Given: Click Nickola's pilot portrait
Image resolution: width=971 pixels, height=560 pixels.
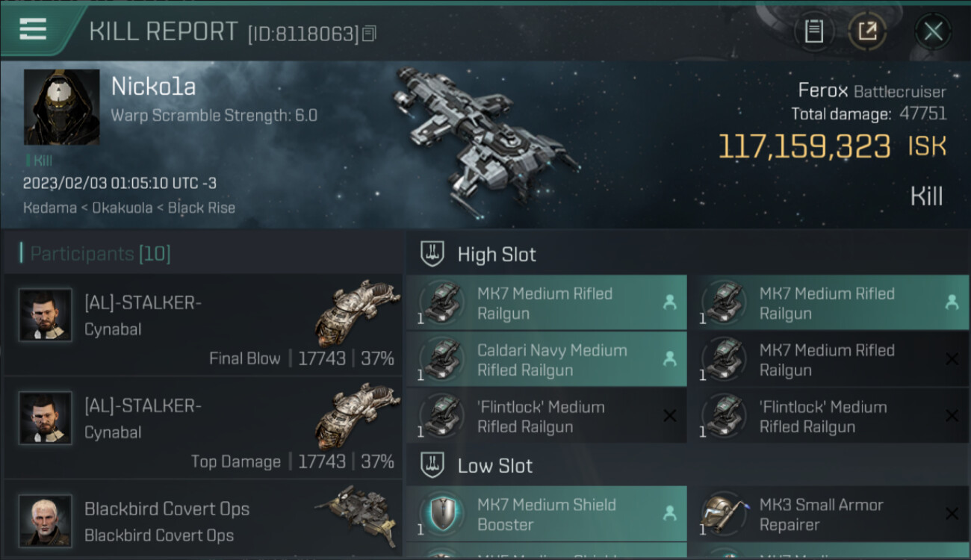Looking at the screenshot, I should pyautogui.click(x=61, y=107).
